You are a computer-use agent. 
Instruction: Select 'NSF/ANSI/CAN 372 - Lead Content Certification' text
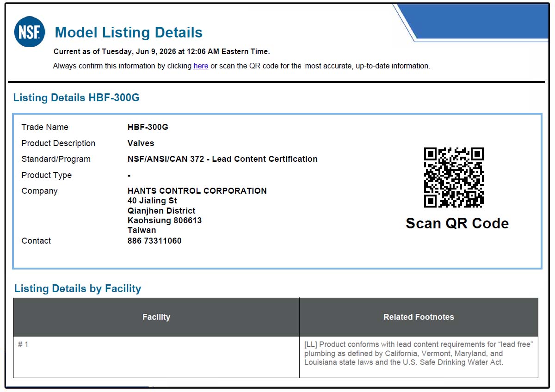[222, 159]
